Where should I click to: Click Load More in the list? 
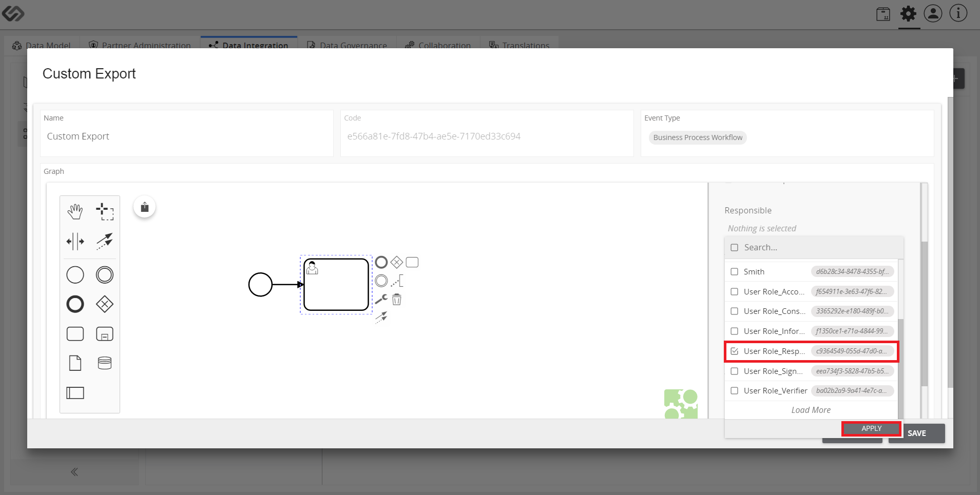point(811,410)
